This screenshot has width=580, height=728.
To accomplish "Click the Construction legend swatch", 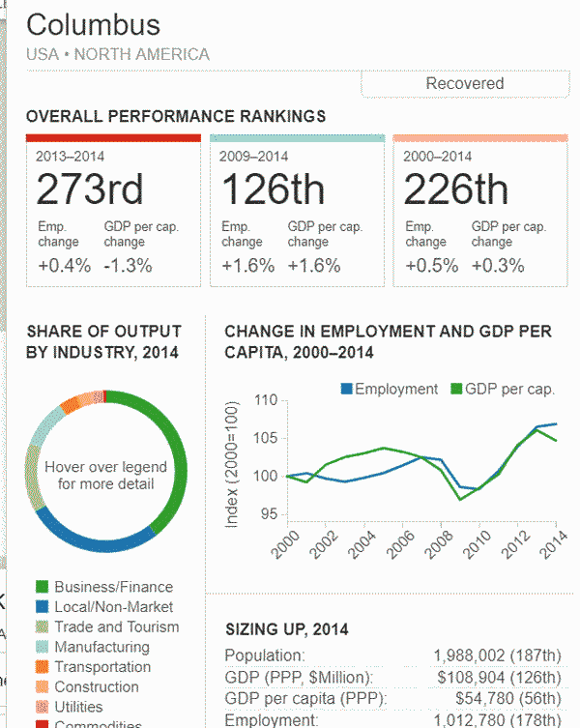I will (x=42, y=686).
